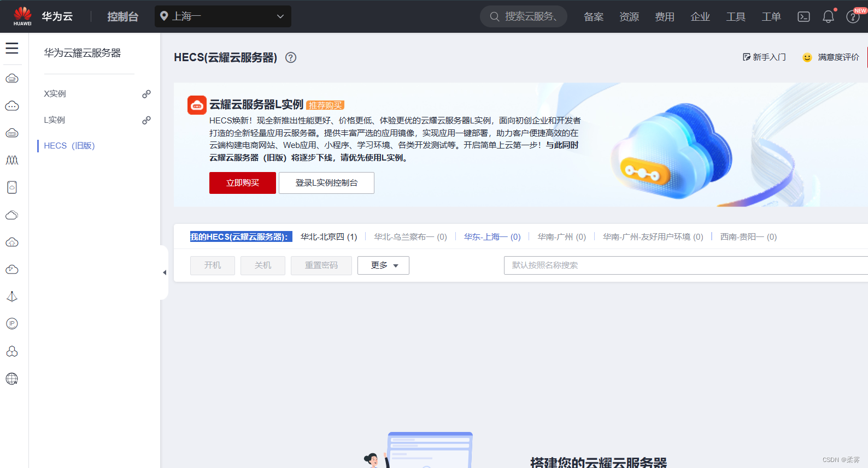Open the CloudShell terminal icon
This screenshot has height=468, width=868.
coord(804,17)
